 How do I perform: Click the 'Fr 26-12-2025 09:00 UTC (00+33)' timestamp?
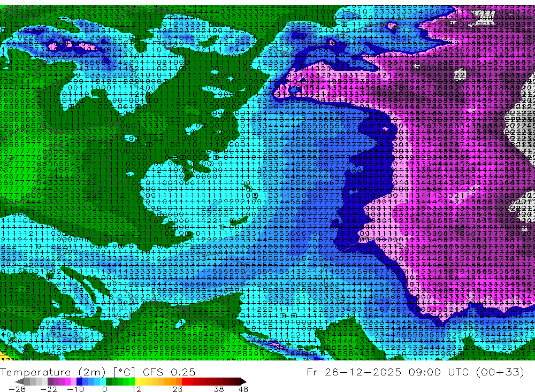point(415,372)
